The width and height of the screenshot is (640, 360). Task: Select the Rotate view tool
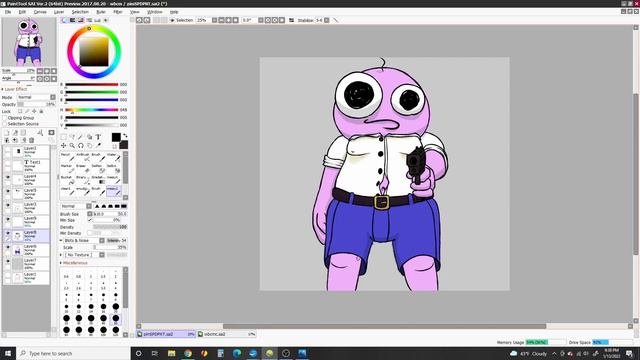(x=80, y=145)
